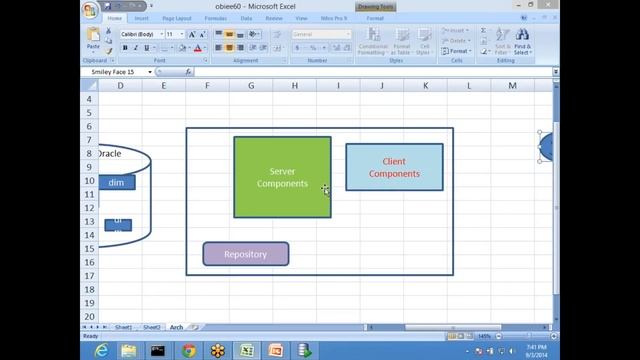Click the zoom in plus button

(553, 336)
